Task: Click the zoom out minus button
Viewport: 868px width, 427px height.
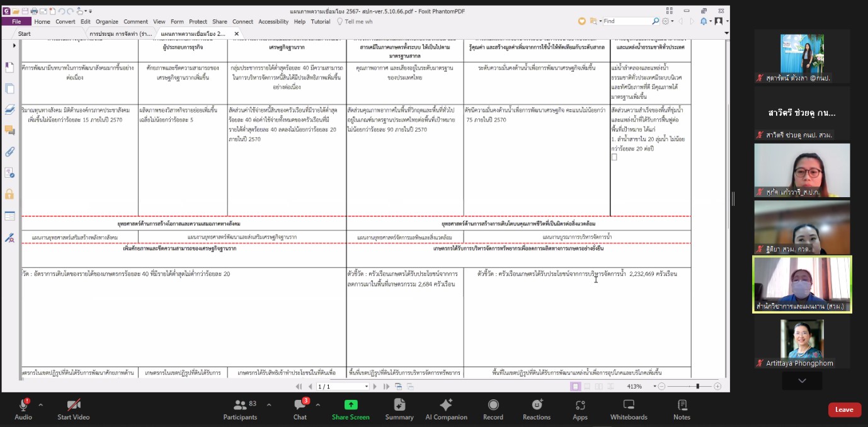Action: pos(662,386)
